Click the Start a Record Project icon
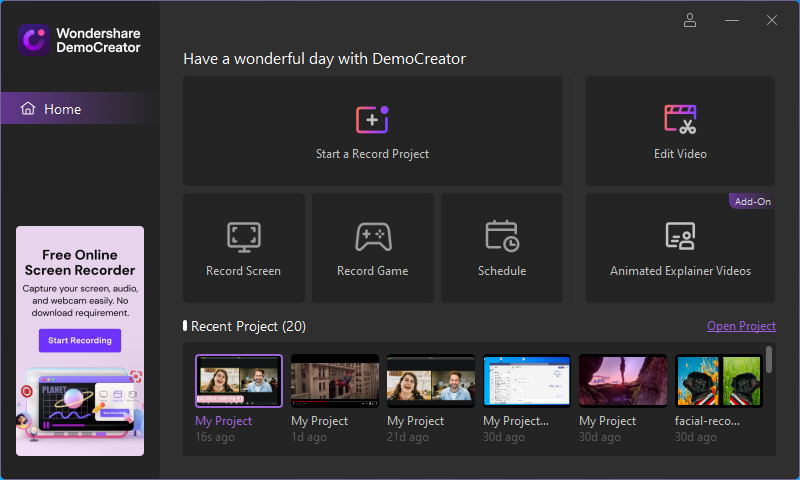Viewport: 800px width, 480px height. (x=372, y=120)
